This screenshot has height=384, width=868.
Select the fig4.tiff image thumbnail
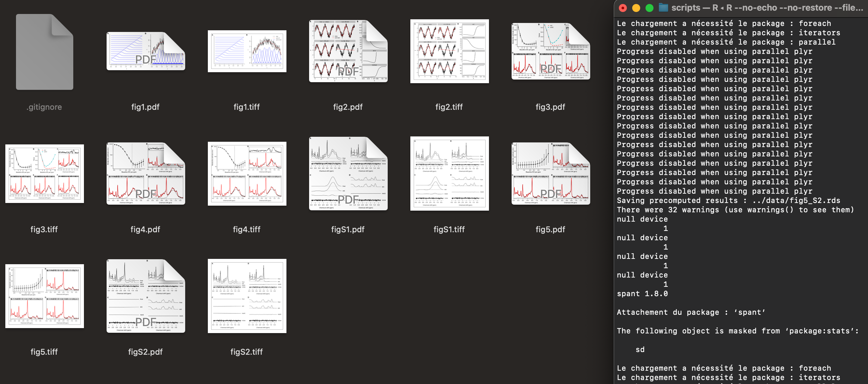coord(247,173)
